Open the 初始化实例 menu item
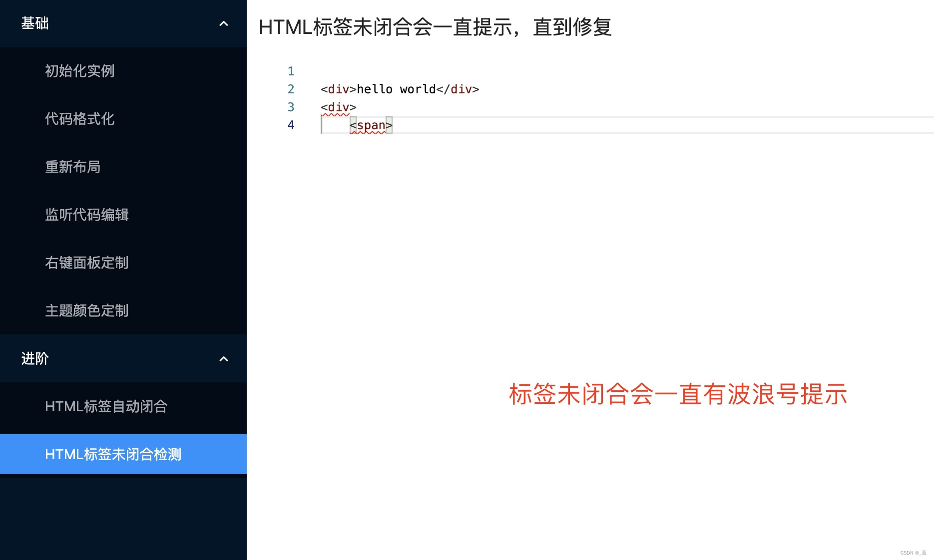This screenshot has width=934, height=560. (123, 71)
